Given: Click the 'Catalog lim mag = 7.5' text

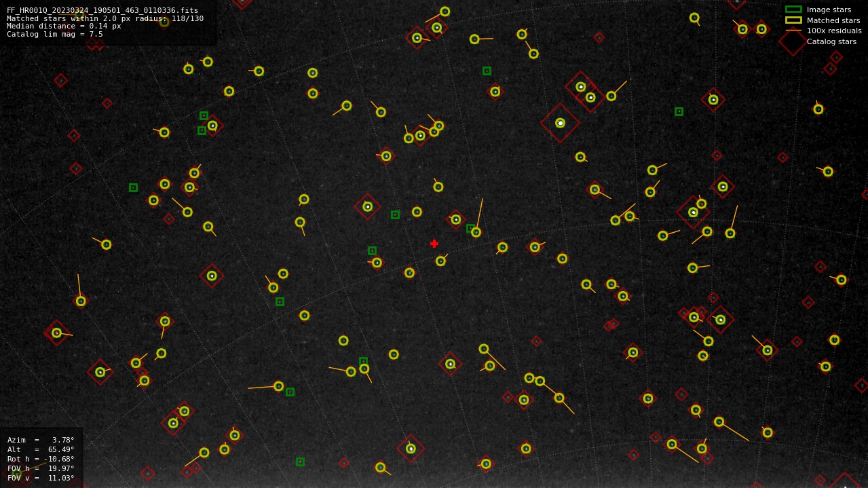Looking at the screenshot, I should [55, 34].
